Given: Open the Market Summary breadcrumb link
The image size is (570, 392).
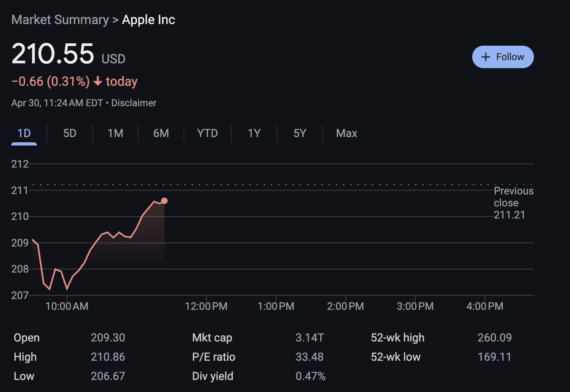Looking at the screenshot, I should (60, 20).
